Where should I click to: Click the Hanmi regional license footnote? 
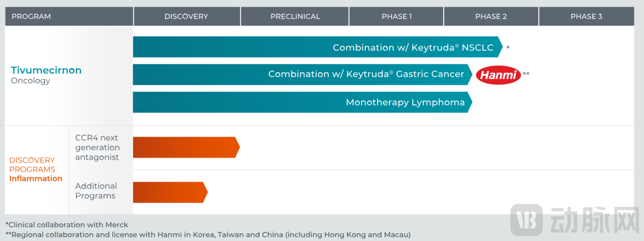[208, 235]
